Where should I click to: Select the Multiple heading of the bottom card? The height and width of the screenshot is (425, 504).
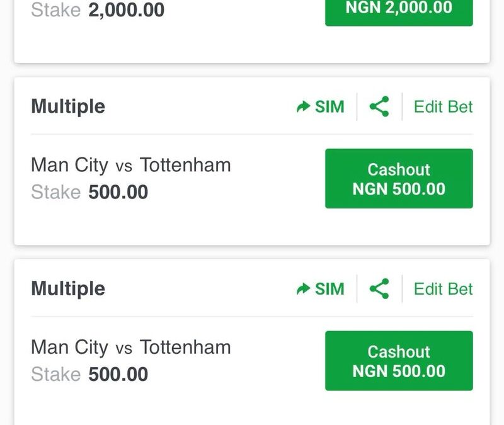click(68, 288)
